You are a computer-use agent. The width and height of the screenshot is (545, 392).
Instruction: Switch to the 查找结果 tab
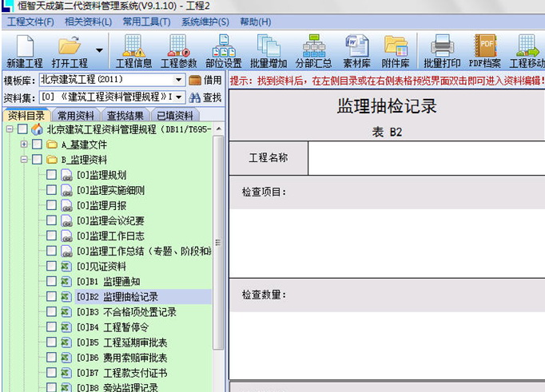coord(125,115)
